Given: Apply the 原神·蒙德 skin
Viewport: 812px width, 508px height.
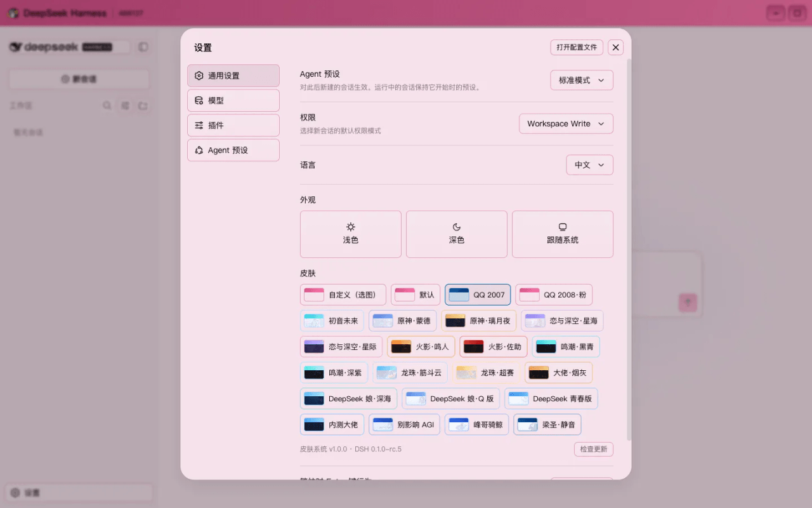Looking at the screenshot, I should 402,321.
